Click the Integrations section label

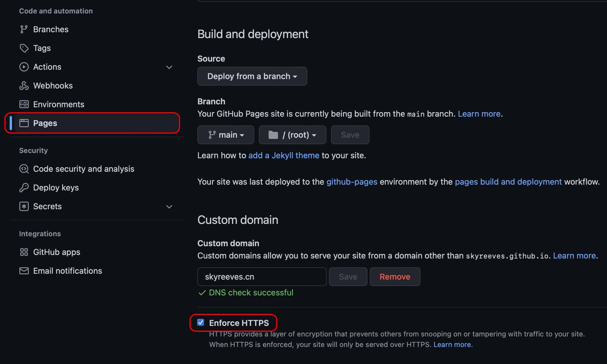[x=40, y=234]
